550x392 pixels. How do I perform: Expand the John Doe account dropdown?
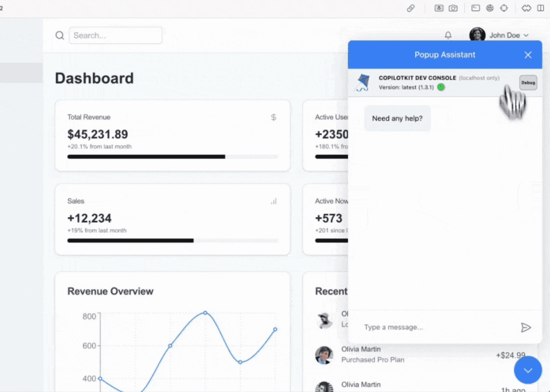tap(526, 35)
